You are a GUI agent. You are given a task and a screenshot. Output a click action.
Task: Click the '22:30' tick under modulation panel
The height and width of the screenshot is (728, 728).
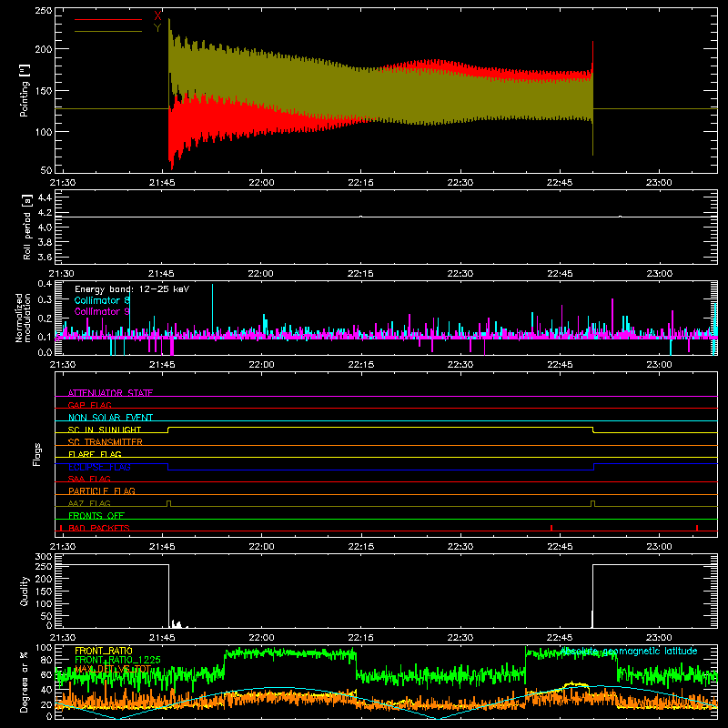click(x=460, y=365)
